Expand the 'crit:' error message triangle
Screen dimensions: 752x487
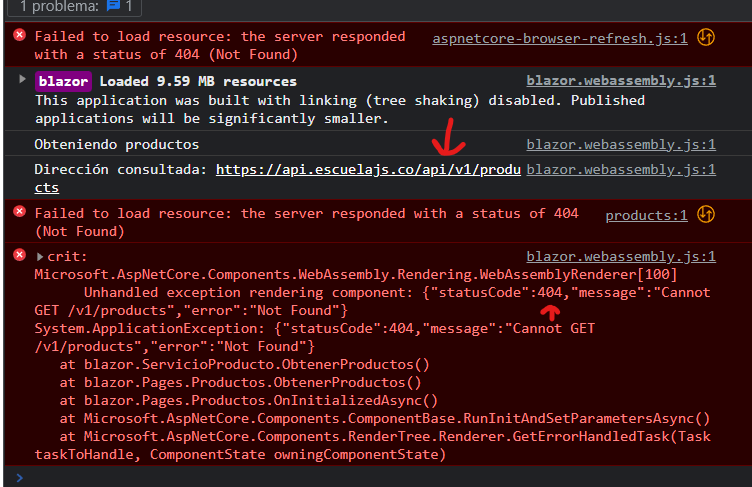pos(40,257)
